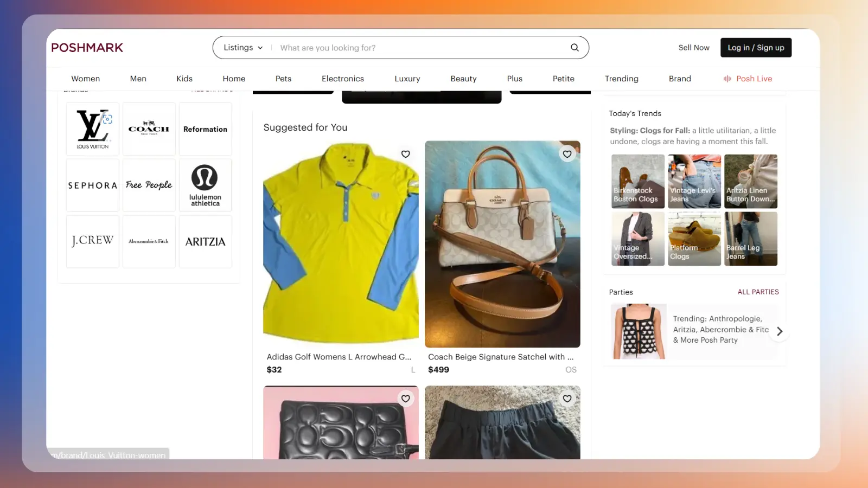The height and width of the screenshot is (488, 868).
Task: Open the Electronics menu
Action: [343, 79]
